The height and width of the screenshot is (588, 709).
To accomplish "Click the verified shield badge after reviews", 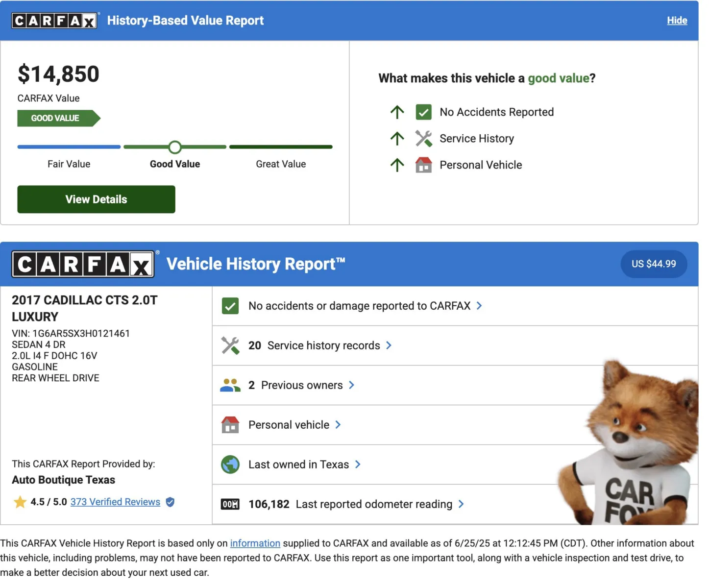I will click(170, 502).
